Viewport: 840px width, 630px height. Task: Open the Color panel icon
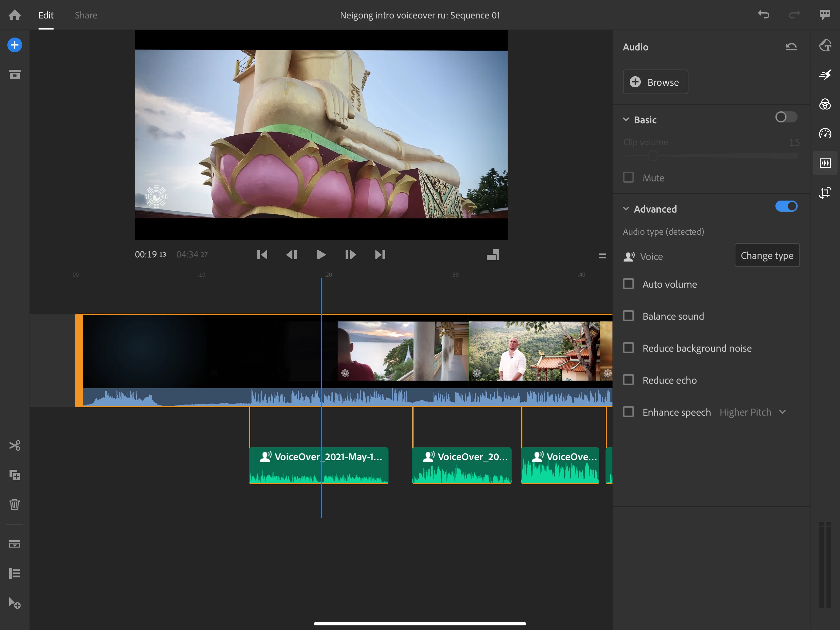coord(825,104)
